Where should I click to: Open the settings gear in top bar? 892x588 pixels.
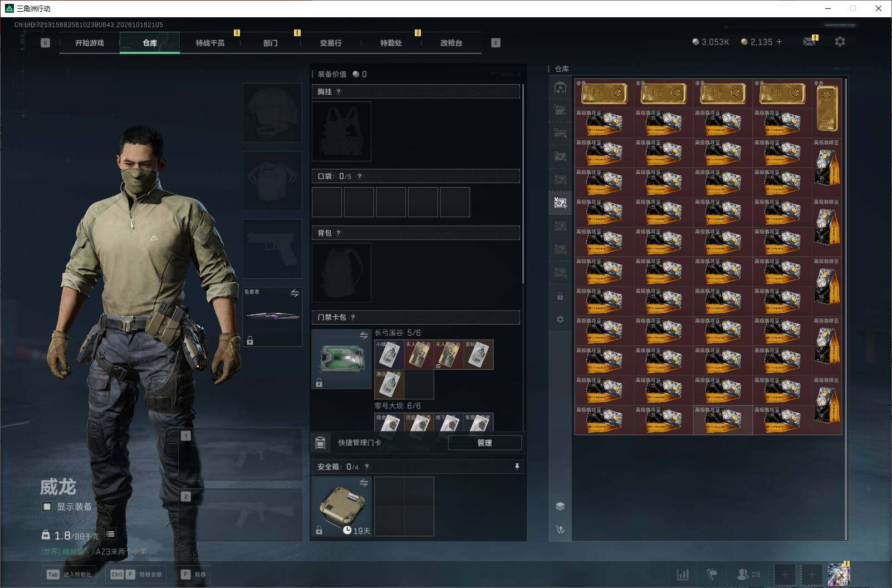tap(840, 42)
